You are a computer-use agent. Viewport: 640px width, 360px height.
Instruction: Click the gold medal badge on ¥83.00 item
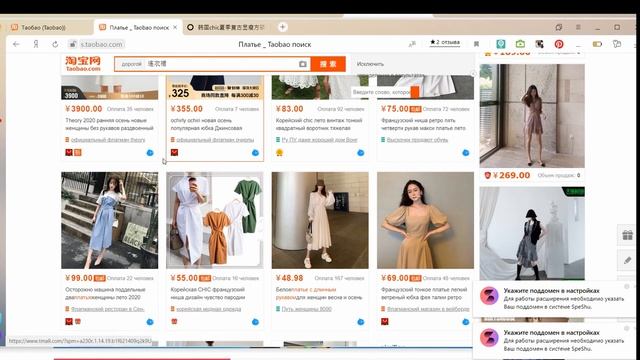(280, 153)
